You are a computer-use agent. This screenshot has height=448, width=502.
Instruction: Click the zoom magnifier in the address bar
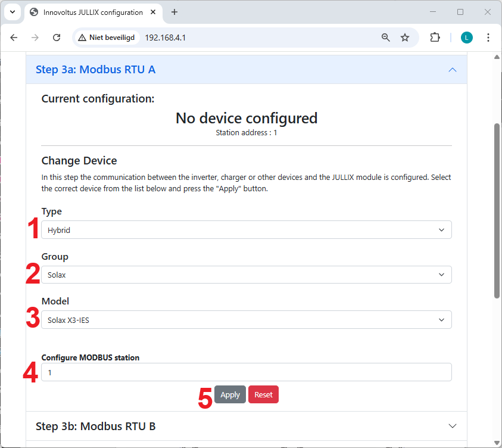click(x=386, y=38)
